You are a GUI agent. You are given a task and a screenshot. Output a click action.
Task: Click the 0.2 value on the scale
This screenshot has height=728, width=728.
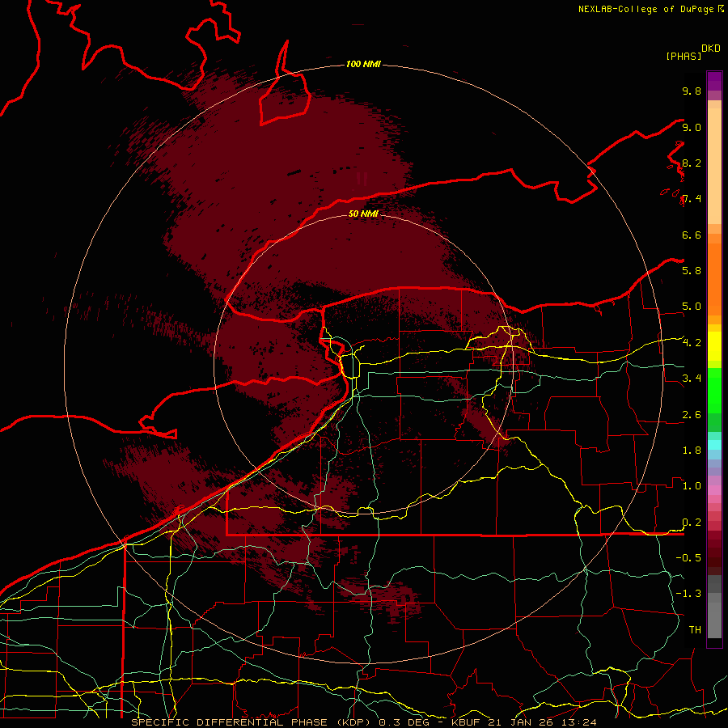[x=692, y=523]
